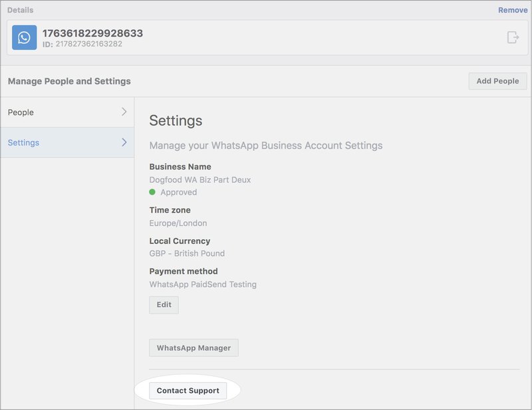The width and height of the screenshot is (532, 410).
Task: Open the People section
Action: (67, 112)
